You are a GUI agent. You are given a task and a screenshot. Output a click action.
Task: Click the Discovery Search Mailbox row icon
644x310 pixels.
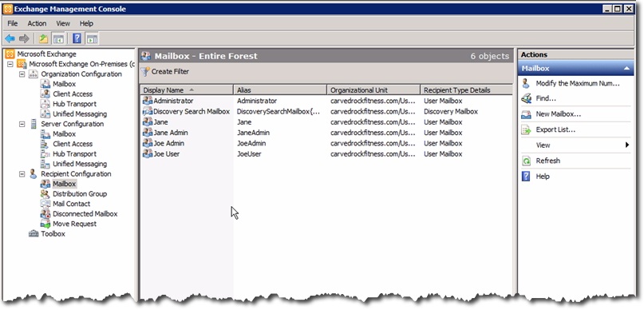click(x=148, y=111)
